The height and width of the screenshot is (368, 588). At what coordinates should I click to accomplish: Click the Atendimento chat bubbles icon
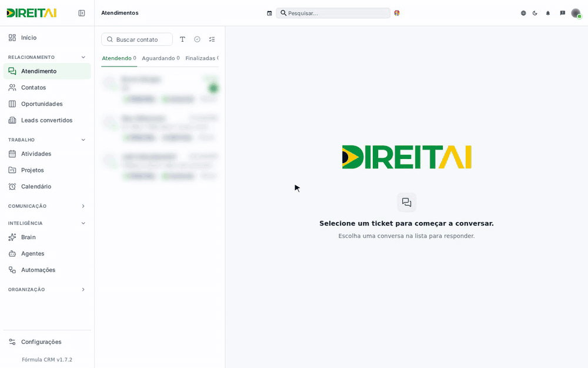click(12, 71)
